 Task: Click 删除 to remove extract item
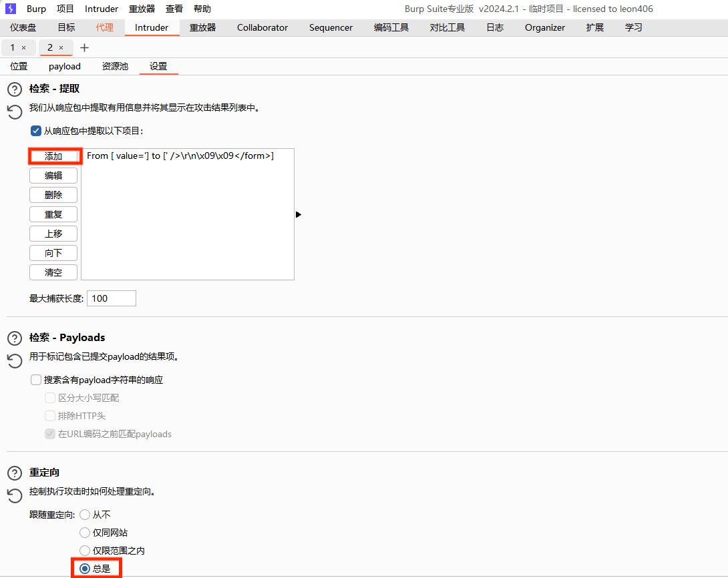click(x=53, y=195)
